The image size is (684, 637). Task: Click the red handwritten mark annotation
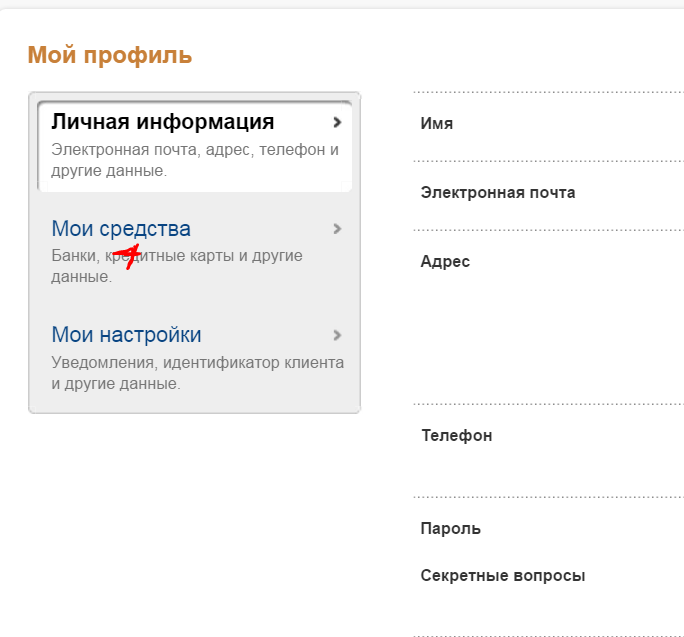[x=126, y=256]
